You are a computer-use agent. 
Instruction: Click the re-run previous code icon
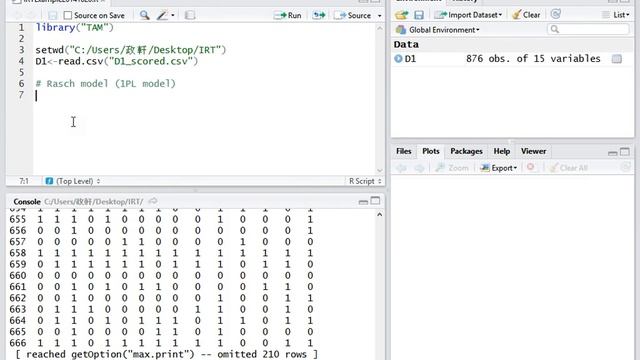319,15
